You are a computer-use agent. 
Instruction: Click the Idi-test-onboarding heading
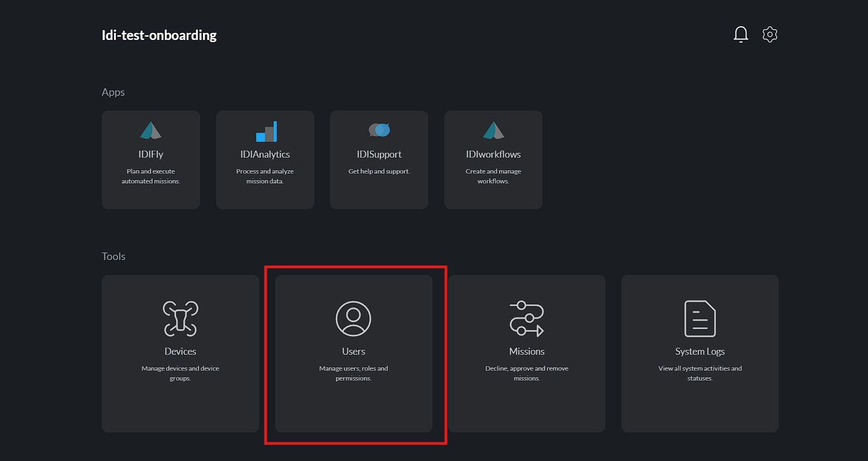(159, 36)
